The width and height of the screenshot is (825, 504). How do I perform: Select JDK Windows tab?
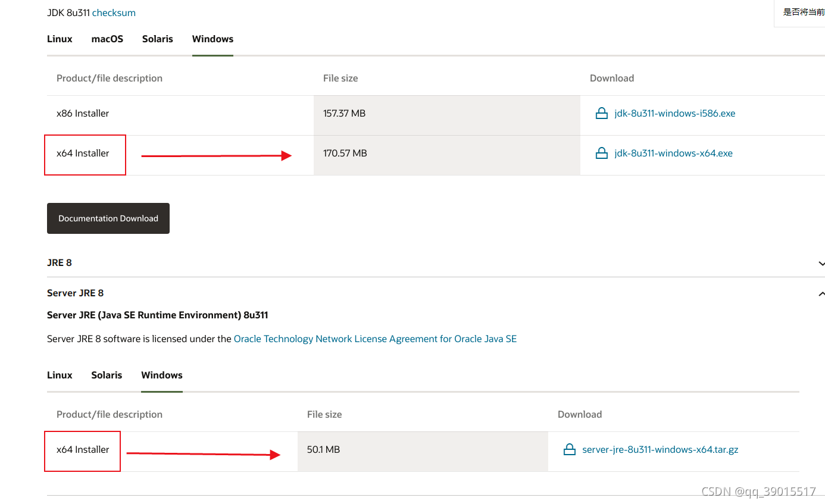pyautogui.click(x=212, y=39)
